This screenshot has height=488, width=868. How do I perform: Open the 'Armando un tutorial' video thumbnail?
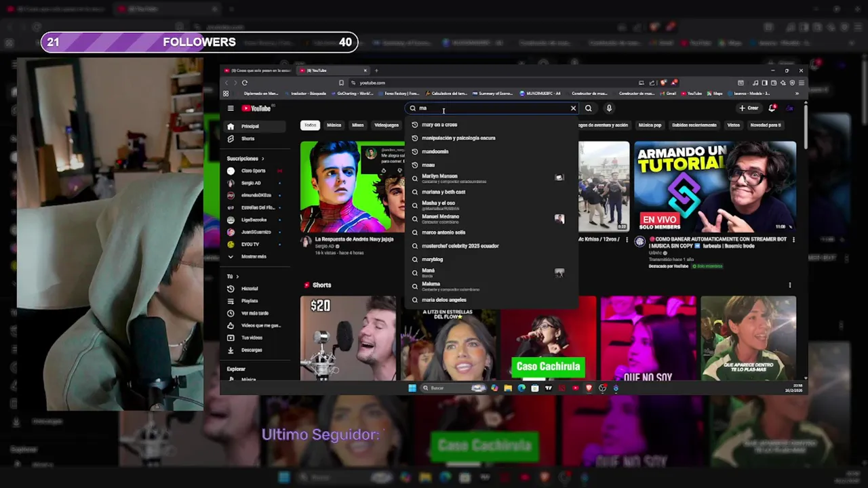(715, 186)
